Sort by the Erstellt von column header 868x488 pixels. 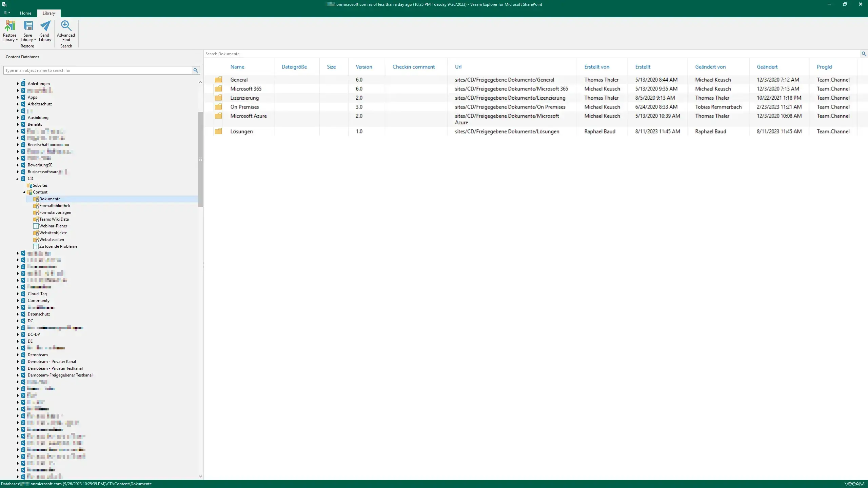[x=597, y=67]
